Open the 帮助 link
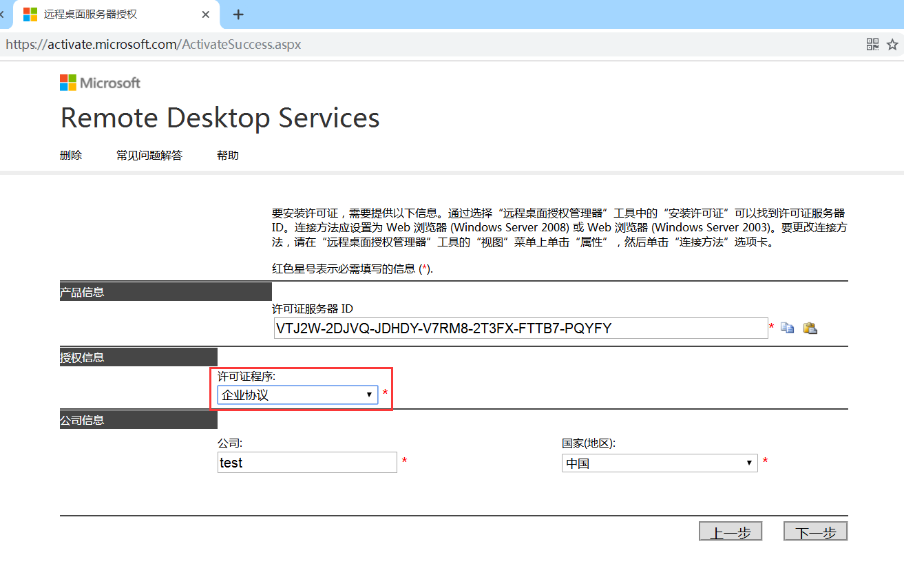 tap(227, 155)
